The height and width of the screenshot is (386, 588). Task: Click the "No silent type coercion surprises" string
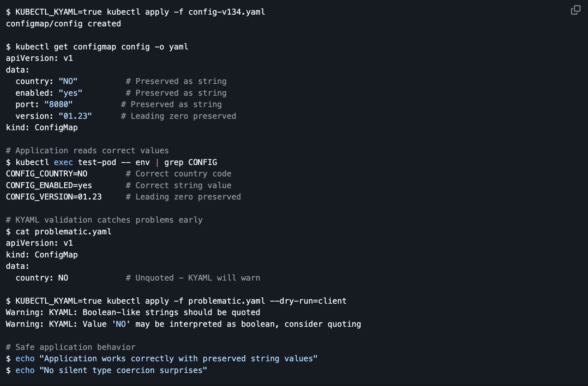[x=123, y=370]
